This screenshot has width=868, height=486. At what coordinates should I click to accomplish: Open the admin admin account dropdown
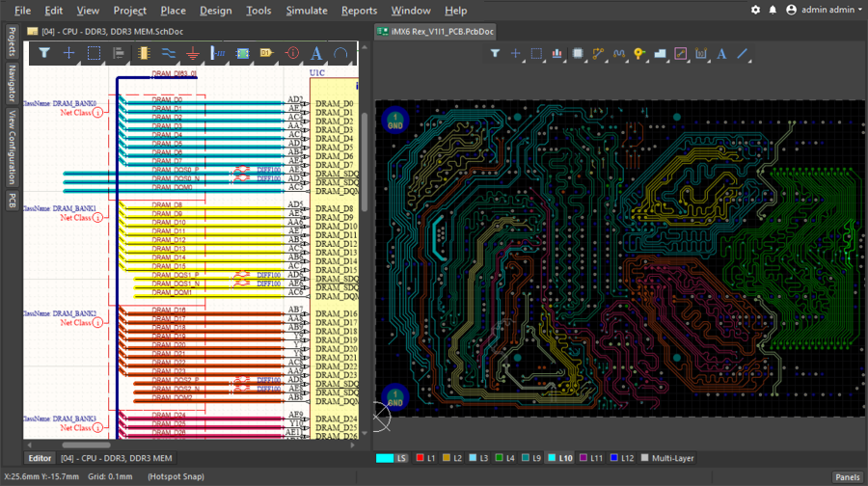(x=825, y=10)
